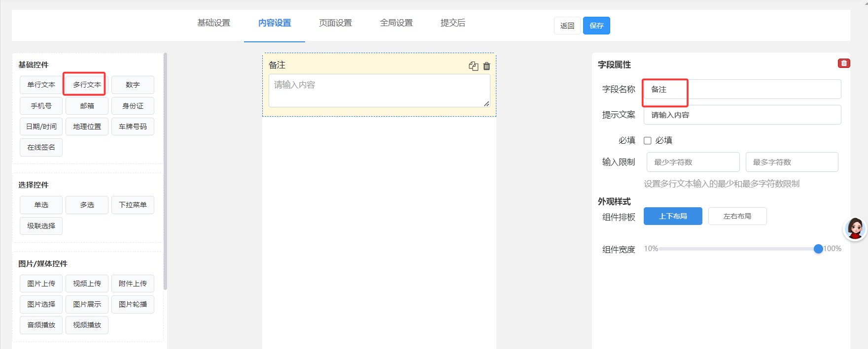Click the 保存 button
868x349 pixels.
coord(596,26)
